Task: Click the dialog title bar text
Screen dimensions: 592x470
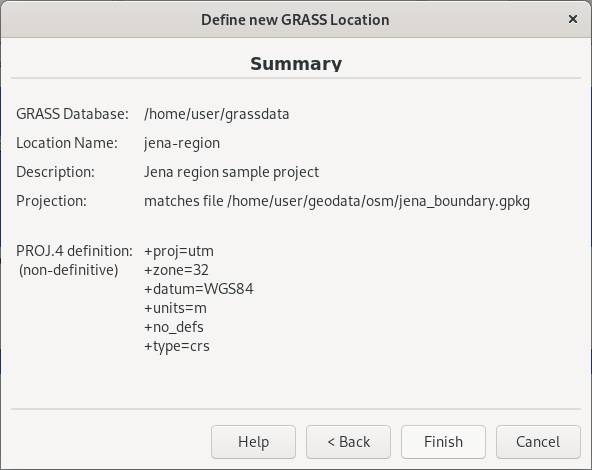Action: [295, 20]
